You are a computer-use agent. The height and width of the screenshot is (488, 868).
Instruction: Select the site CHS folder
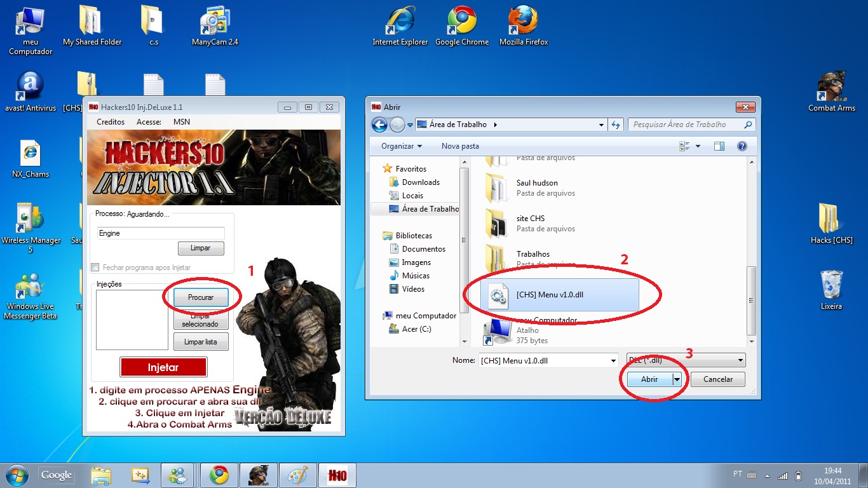(x=561, y=223)
